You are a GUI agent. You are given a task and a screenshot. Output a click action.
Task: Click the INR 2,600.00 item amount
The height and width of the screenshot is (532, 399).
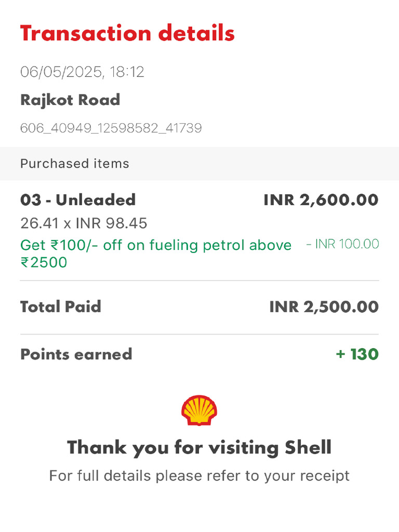point(321,200)
